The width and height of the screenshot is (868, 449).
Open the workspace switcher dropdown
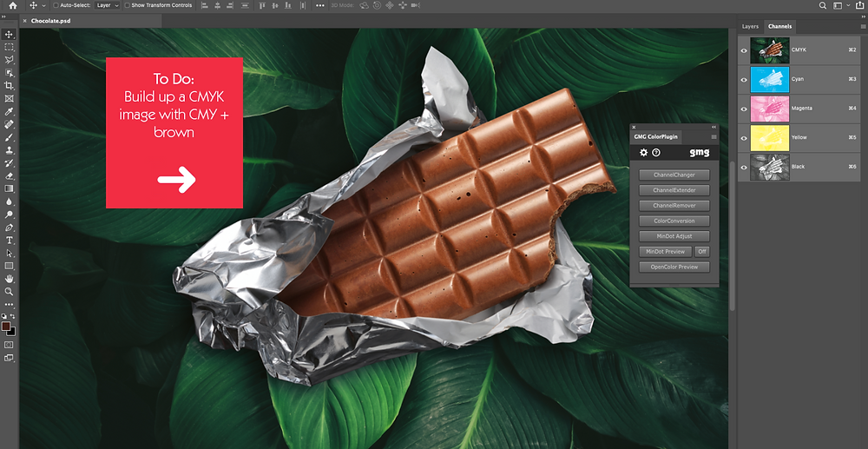point(839,5)
